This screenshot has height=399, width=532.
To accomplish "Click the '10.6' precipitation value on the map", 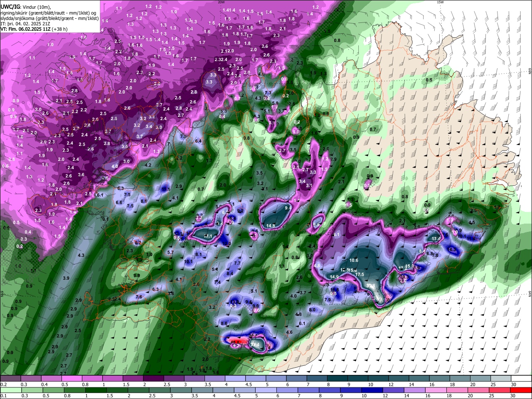I will (x=354, y=260).
